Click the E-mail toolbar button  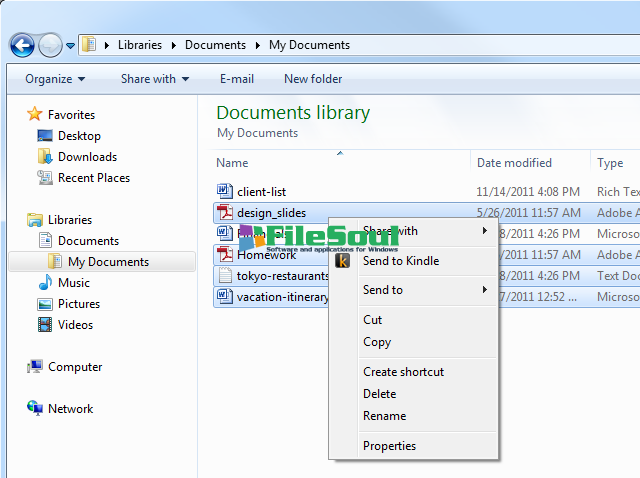click(237, 79)
